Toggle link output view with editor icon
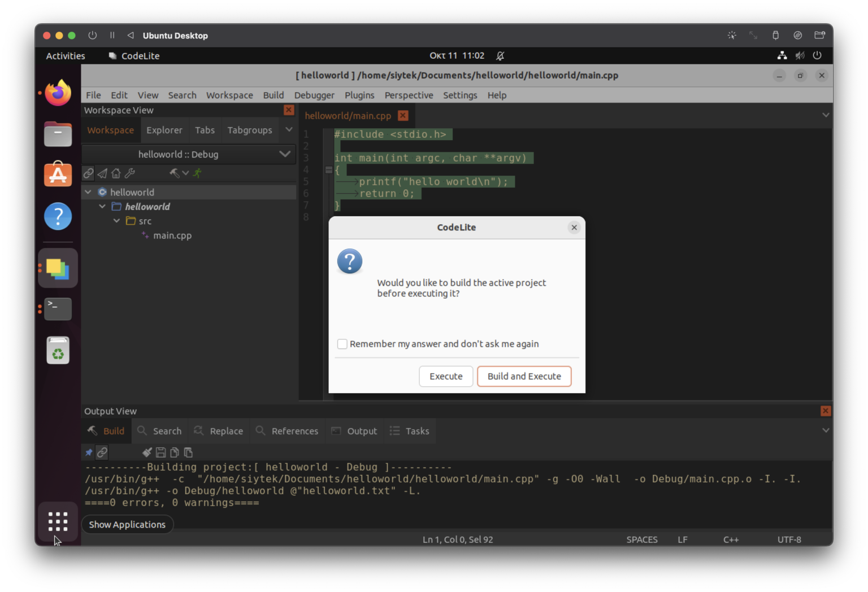This screenshot has height=592, width=868. pos(102,452)
